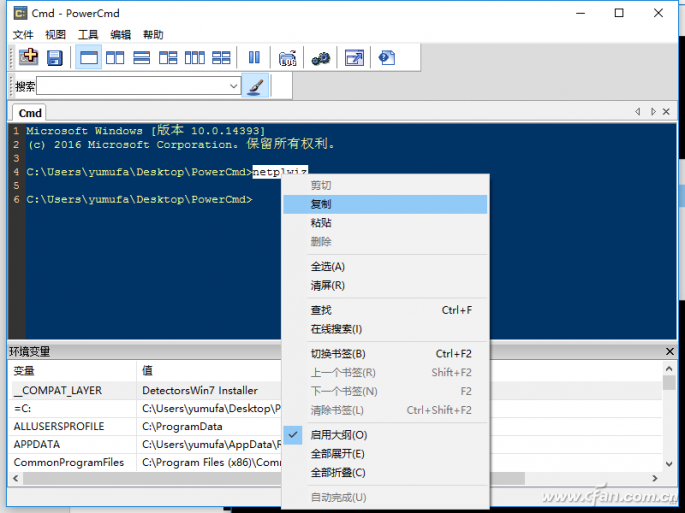Screen dimensions: 685x513
Task: Click the pause icon in toolbar
Action: [254, 57]
